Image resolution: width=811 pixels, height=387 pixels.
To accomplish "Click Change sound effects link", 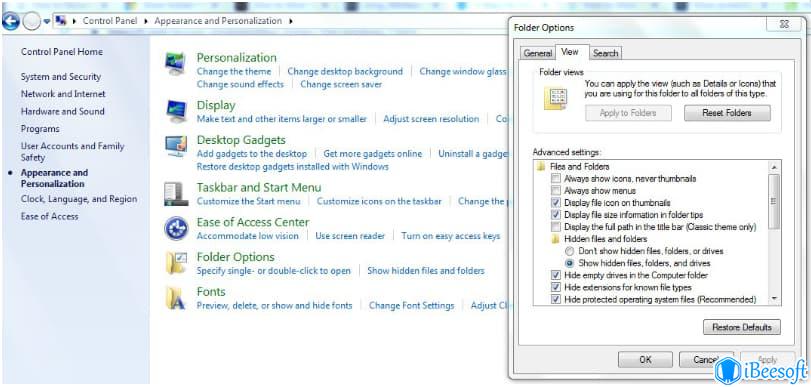I will point(240,84).
